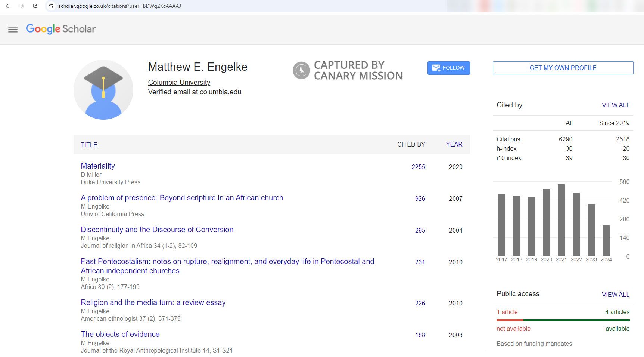Image resolution: width=644 pixels, height=357 pixels.
Task: Open the Google Scholar navigation menu
Action: coord(13,29)
